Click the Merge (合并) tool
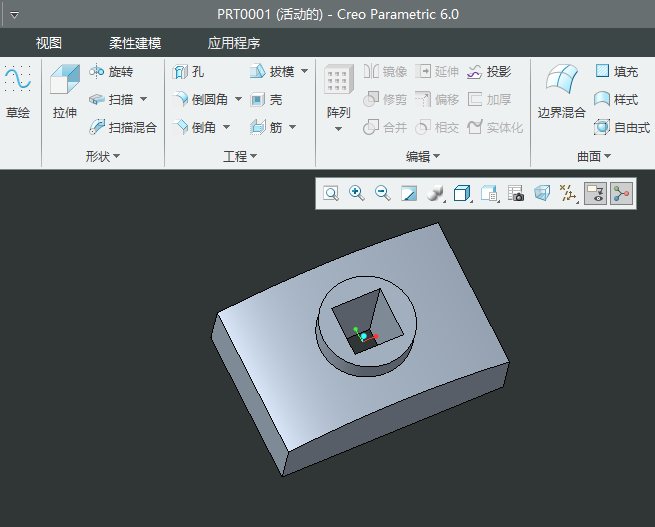 coord(385,127)
